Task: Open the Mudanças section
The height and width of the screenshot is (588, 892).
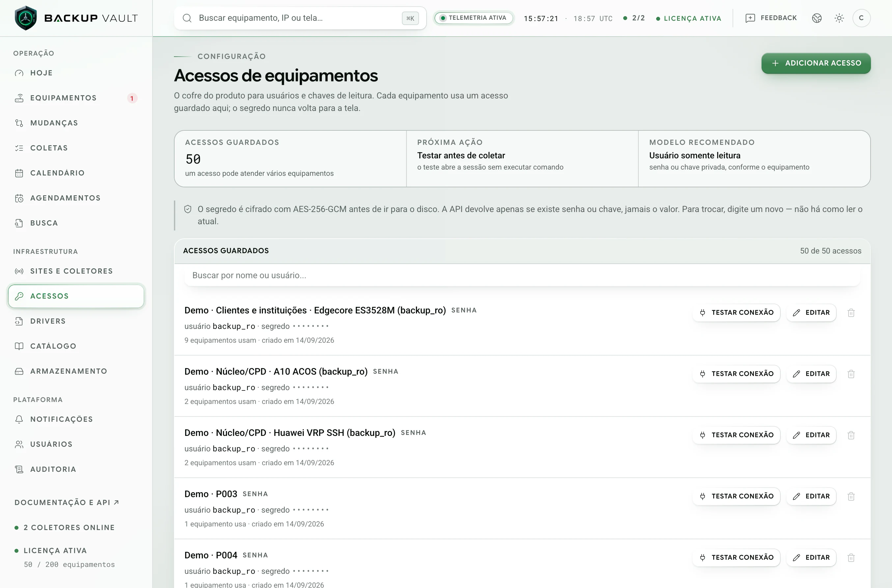Action: pos(76,123)
